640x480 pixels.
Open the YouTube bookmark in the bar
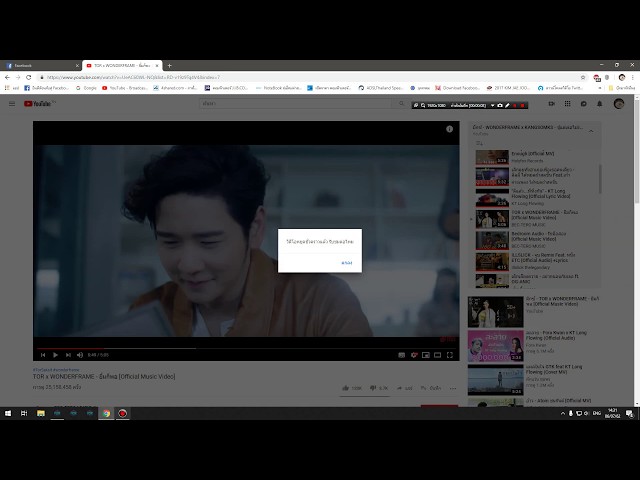124,88
